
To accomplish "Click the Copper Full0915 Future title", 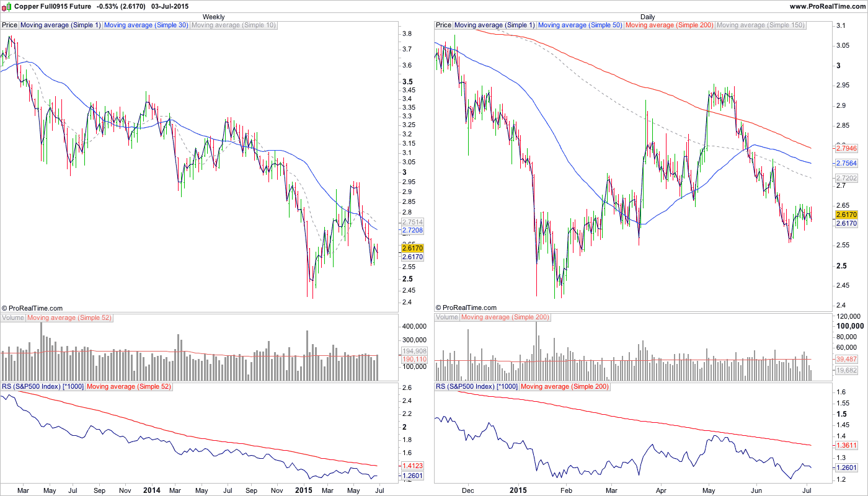I will click(x=52, y=6).
